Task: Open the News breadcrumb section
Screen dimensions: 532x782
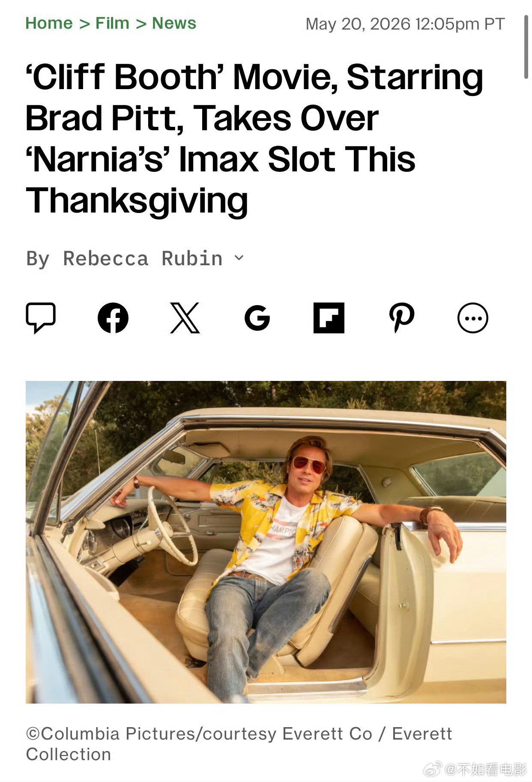Action: point(174,23)
